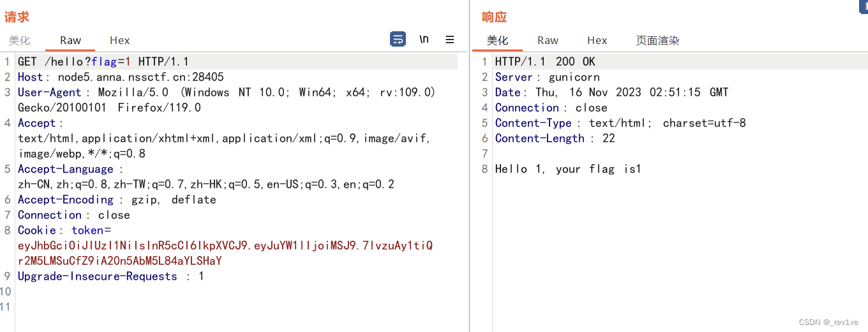Open the request Hex tab
This screenshot has height=332, width=868.
pos(119,40)
